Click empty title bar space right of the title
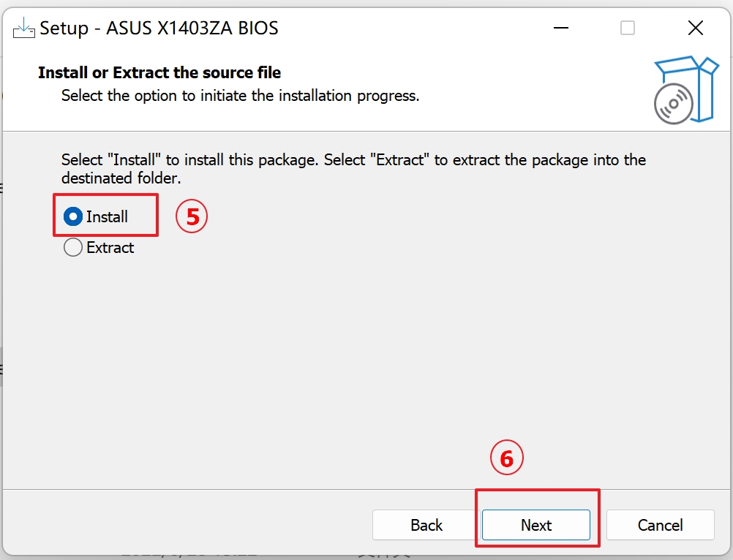 (410, 29)
